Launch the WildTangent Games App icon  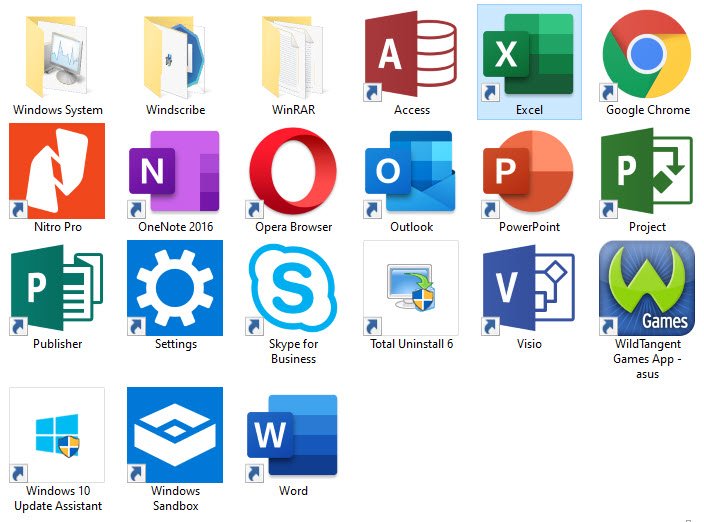click(x=647, y=288)
